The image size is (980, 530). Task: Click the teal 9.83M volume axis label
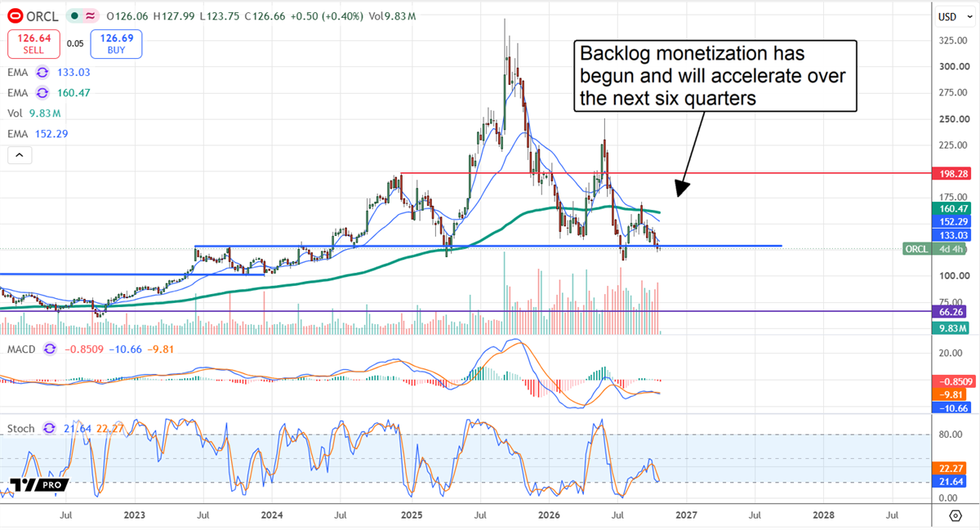(x=951, y=328)
